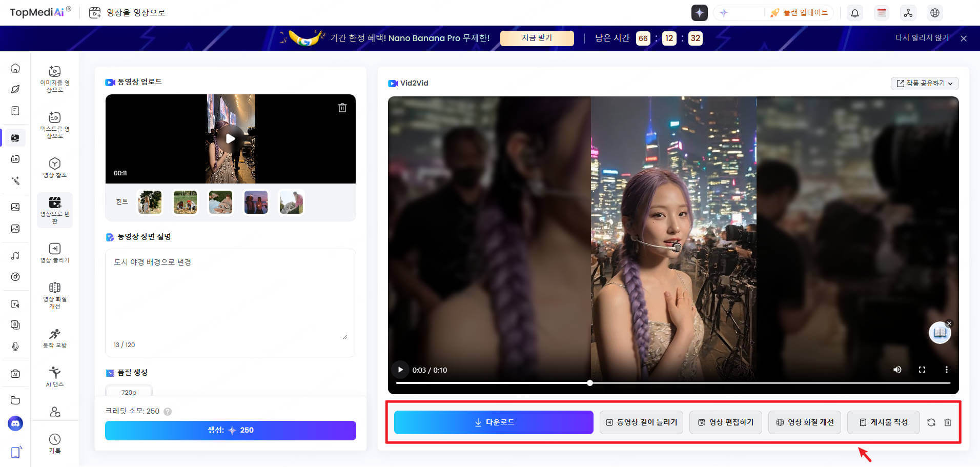Click the 다운로드 button
Screen dimensions: 980x467
tap(493, 422)
